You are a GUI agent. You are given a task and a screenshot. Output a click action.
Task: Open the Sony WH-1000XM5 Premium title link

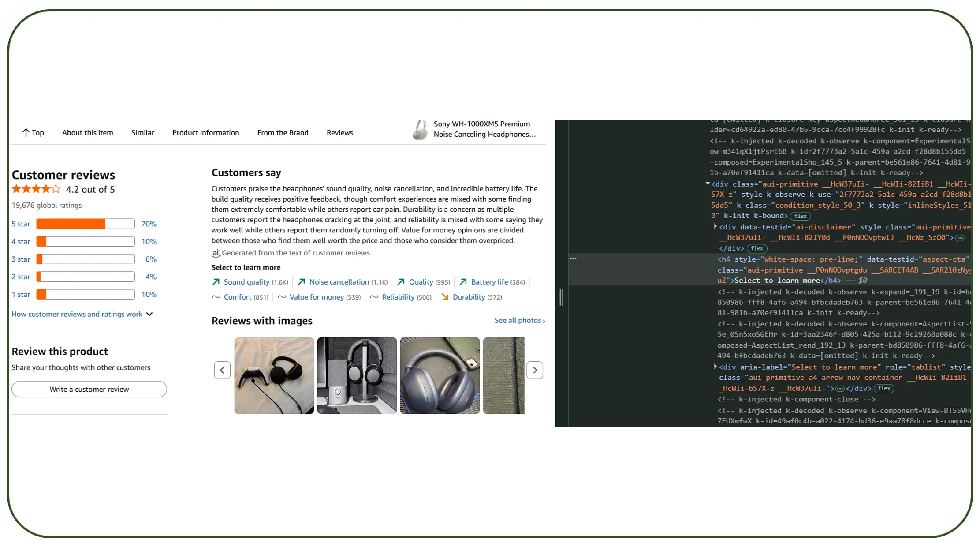[484, 129]
